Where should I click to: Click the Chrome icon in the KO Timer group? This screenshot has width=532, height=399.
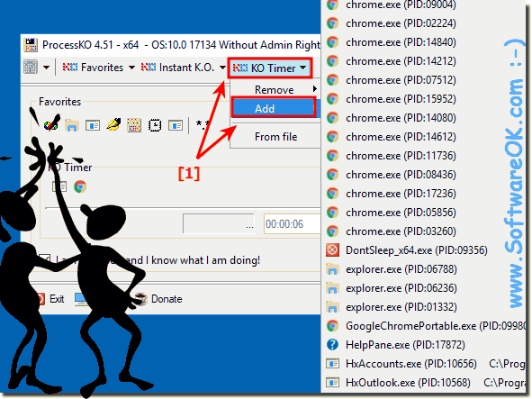(x=80, y=186)
